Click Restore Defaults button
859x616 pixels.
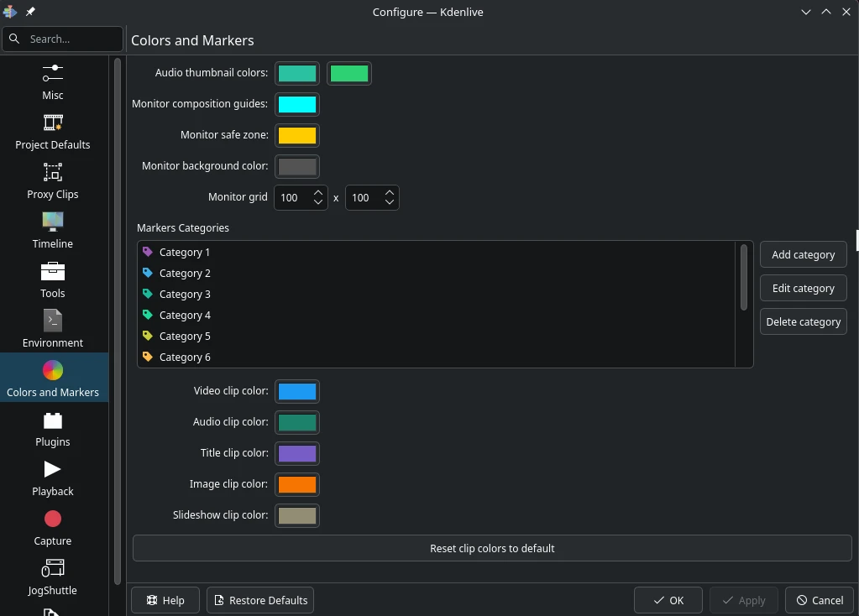260,600
